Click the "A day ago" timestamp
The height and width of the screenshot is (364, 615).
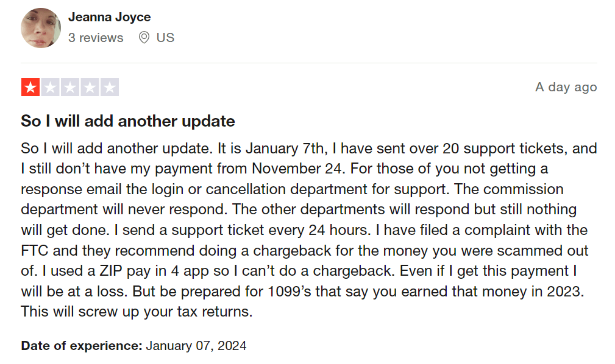(x=566, y=87)
